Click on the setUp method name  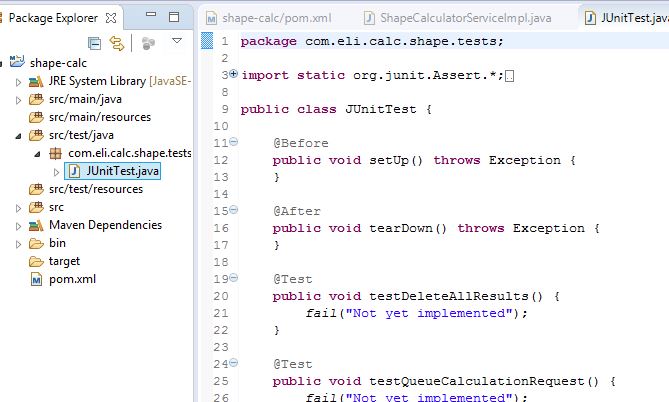click(x=389, y=160)
